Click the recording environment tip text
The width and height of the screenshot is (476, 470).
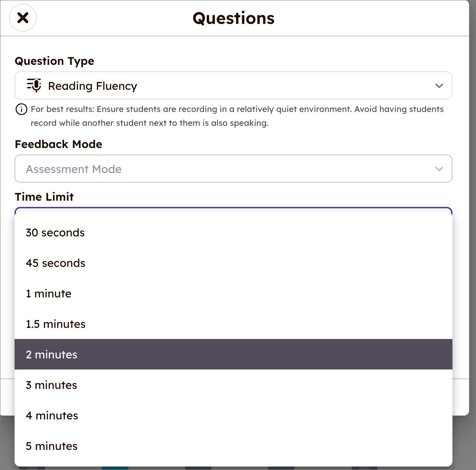click(237, 116)
